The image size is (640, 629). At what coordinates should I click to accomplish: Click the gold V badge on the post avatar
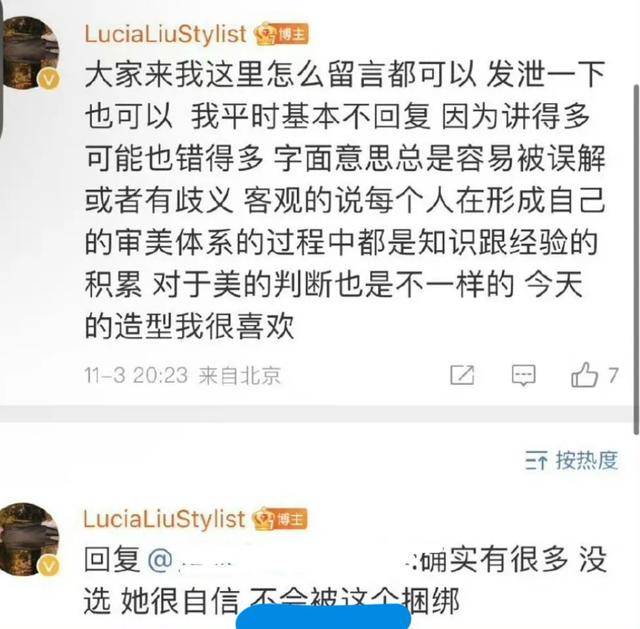click(x=49, y=79)
